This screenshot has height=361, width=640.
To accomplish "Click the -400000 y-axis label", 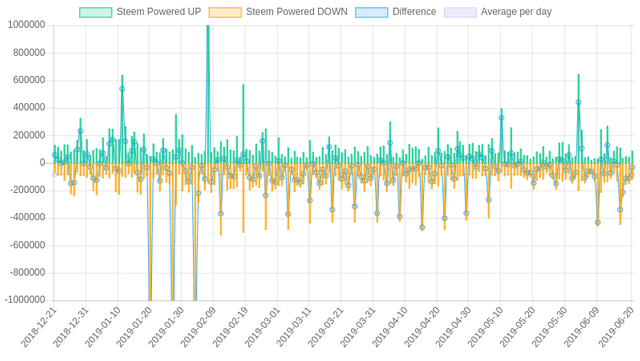I will click(27, 218).
